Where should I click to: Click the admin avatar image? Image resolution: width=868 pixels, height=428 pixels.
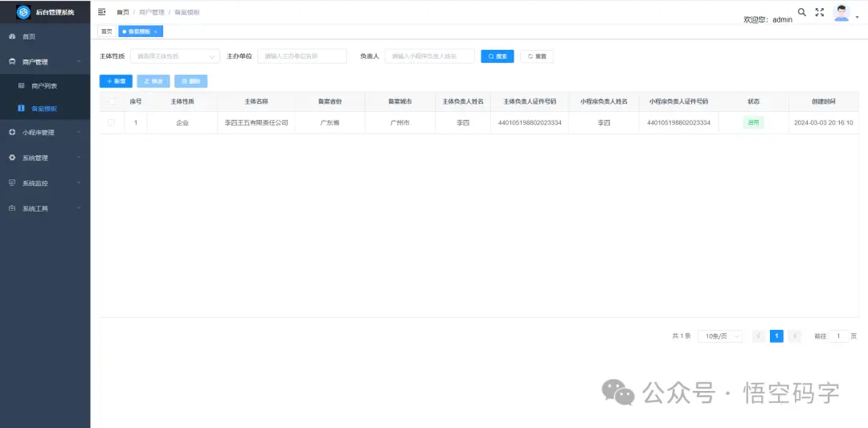coord(841,13)
